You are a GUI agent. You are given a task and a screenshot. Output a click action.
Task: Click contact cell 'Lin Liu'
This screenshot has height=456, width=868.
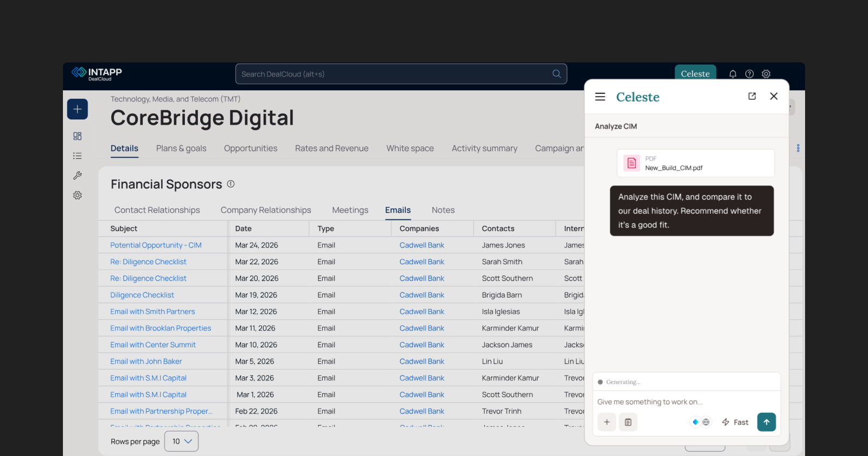tap(492, 362)
